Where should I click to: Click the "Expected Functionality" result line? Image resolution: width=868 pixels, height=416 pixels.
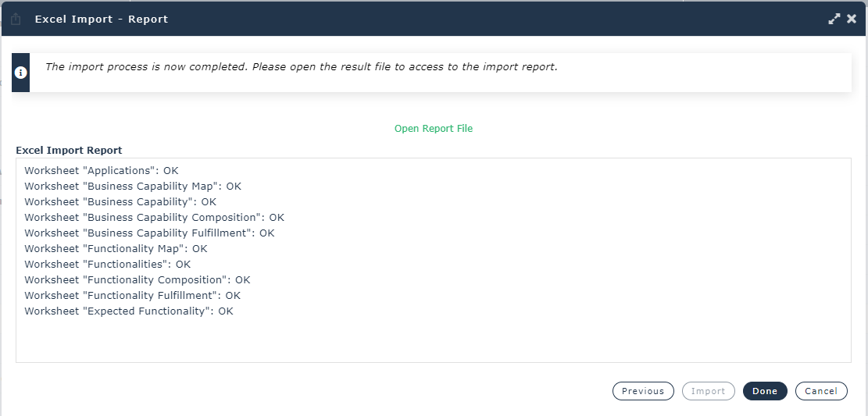click(x=129, y=311)
